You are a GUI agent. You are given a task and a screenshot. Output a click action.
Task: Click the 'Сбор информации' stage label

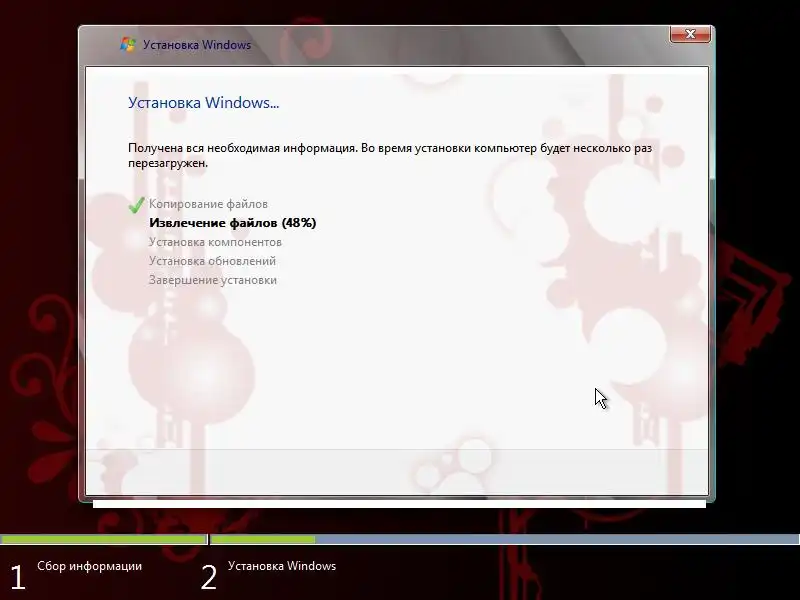pos(89,566)
